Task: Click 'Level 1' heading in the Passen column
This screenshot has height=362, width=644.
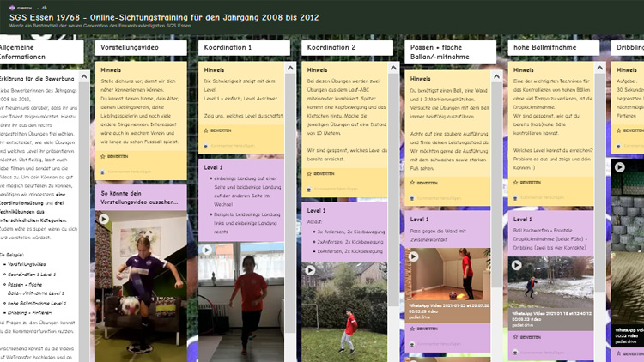Action: [419, 219]
